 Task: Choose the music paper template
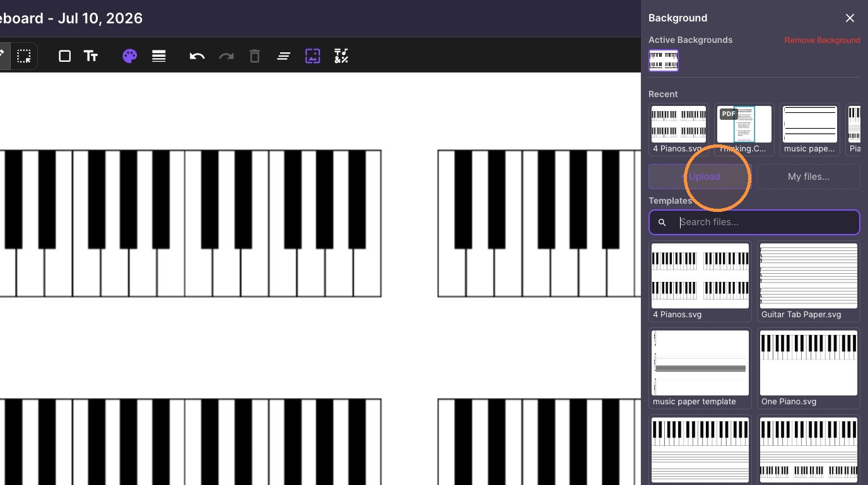(700, 368)
